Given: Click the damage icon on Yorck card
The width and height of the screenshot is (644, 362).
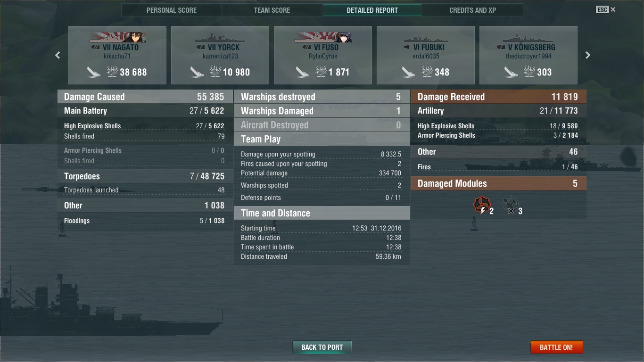Looking at the screenshot, I should 215,72.
